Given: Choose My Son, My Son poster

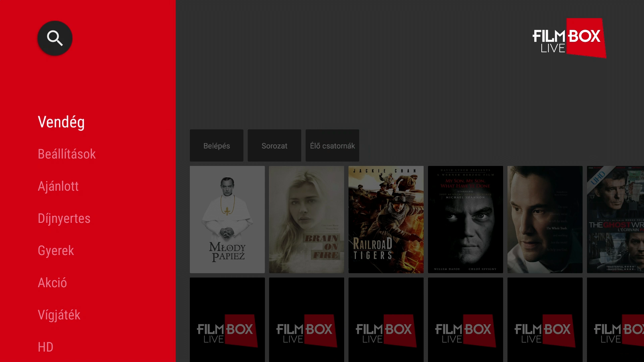Looking at the screenshot, I should click(466, 220).
